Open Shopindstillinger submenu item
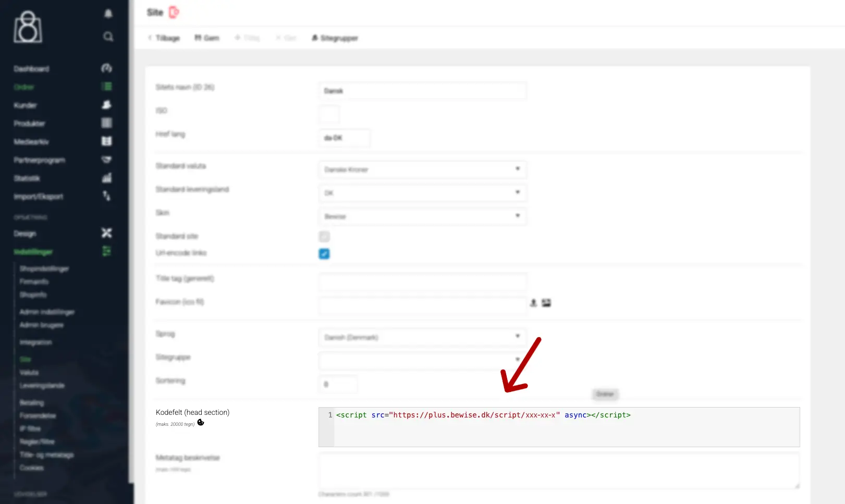This screenshot has height=504, width=845. coord(44,268)
